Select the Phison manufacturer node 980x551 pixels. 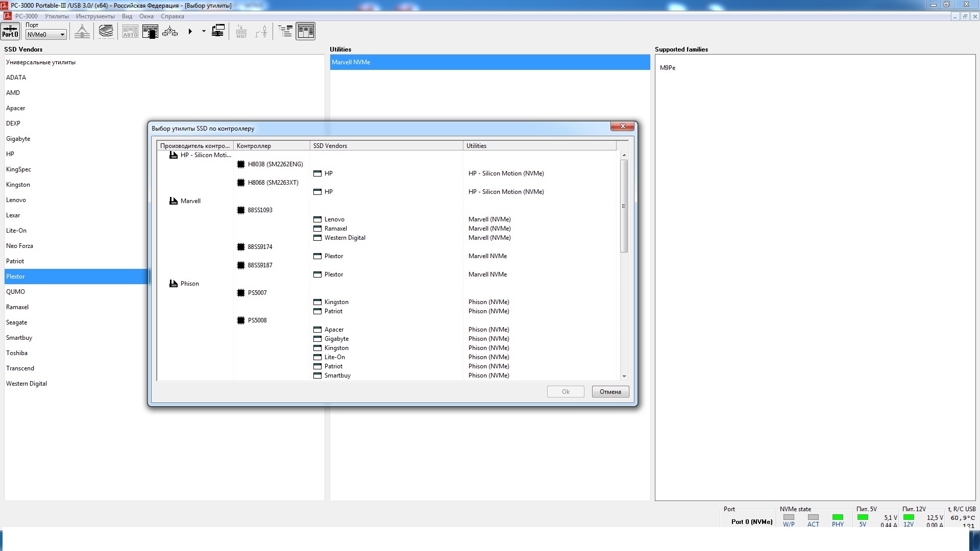tap(189, 284)
